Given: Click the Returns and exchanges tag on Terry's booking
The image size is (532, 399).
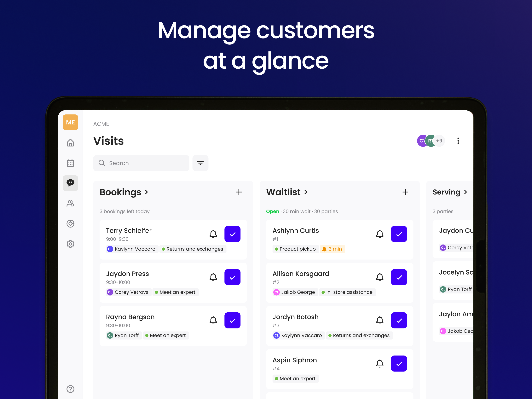Looking at the screenshot, I should tap(193, 249).
